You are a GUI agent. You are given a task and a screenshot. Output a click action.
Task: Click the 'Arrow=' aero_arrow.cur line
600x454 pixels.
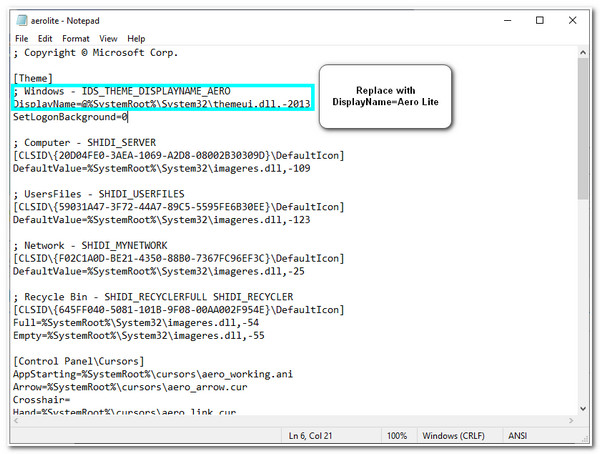(130, 387)
